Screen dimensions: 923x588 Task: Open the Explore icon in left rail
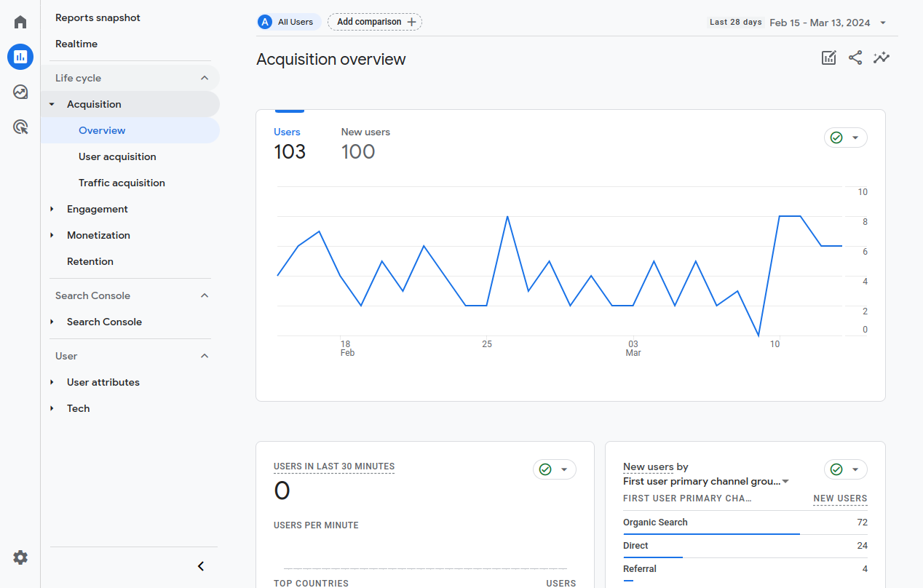pos(20,92)
